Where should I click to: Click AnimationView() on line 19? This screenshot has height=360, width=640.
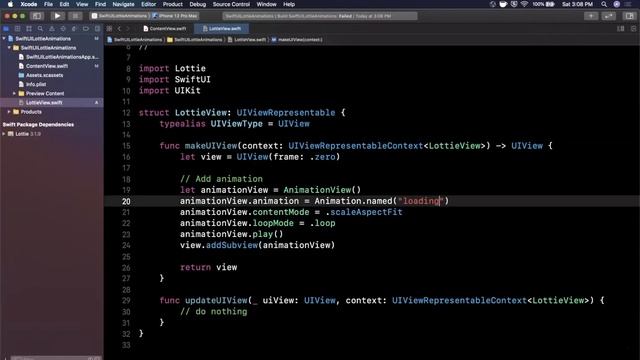click(x=322, y=190)
